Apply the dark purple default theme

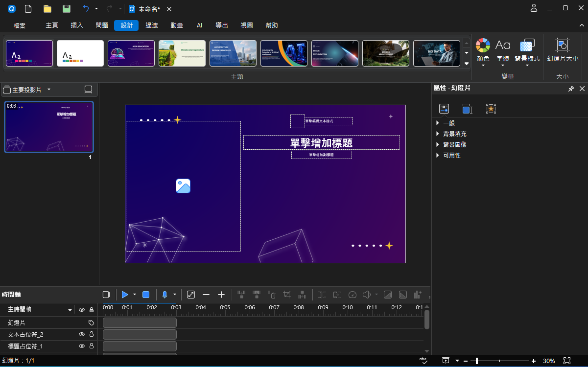pos(29,53)
